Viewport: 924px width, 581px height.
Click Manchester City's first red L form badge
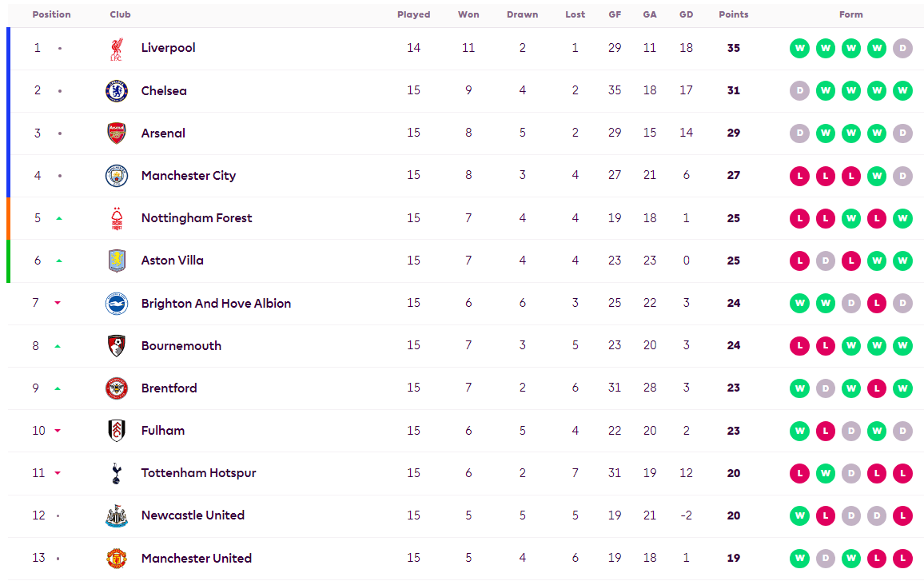click(x=799, y=176)
